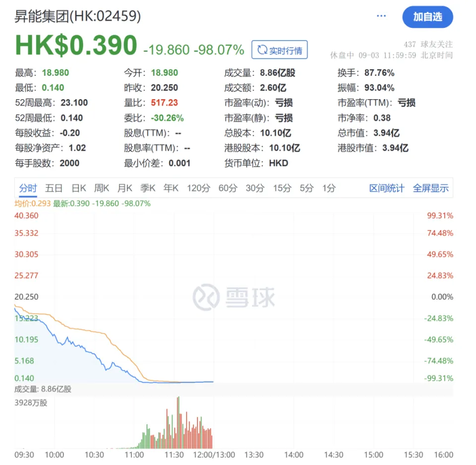This screenshot has width=476, height=465.
Task: Click the three-dot more options icon
Action: click(381, 16)
